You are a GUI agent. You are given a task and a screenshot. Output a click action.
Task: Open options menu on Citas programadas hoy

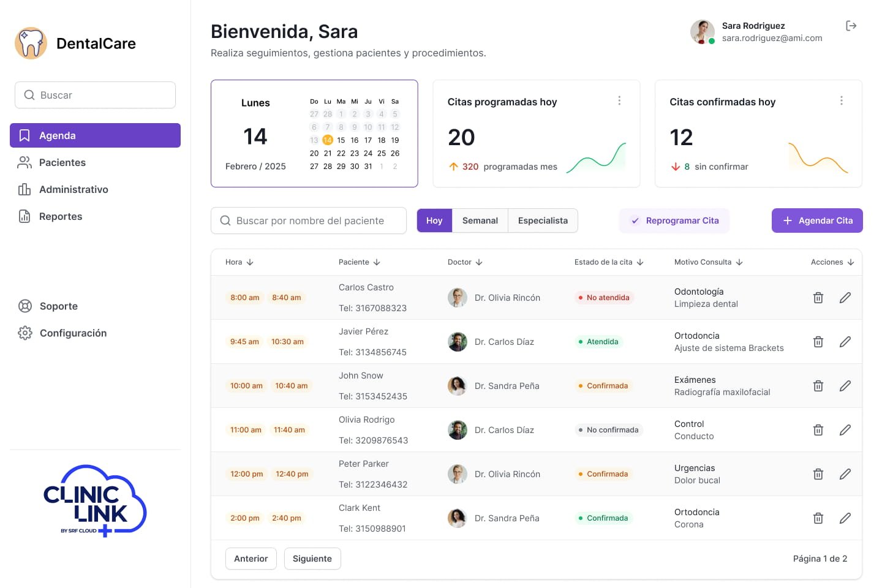coord(619,100)
